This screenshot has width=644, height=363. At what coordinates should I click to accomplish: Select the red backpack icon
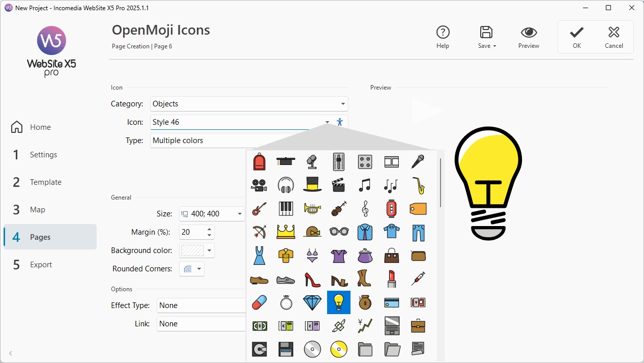pos(259,162)
